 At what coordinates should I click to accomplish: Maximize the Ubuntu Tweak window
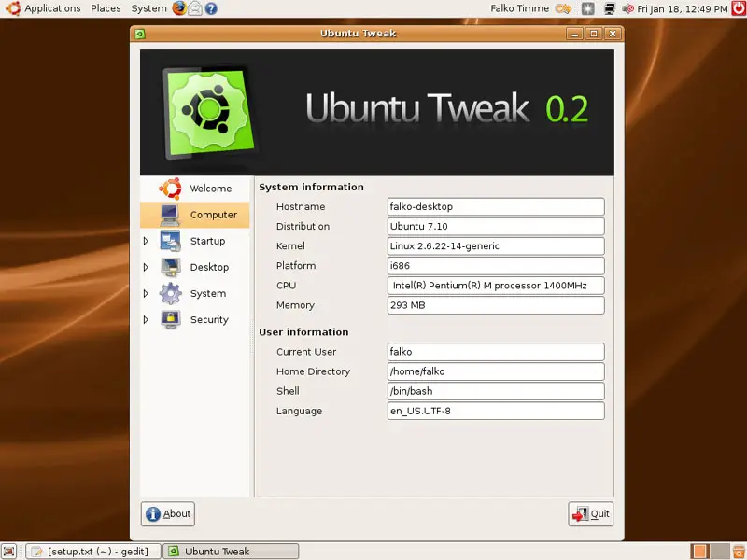(594, 34)
